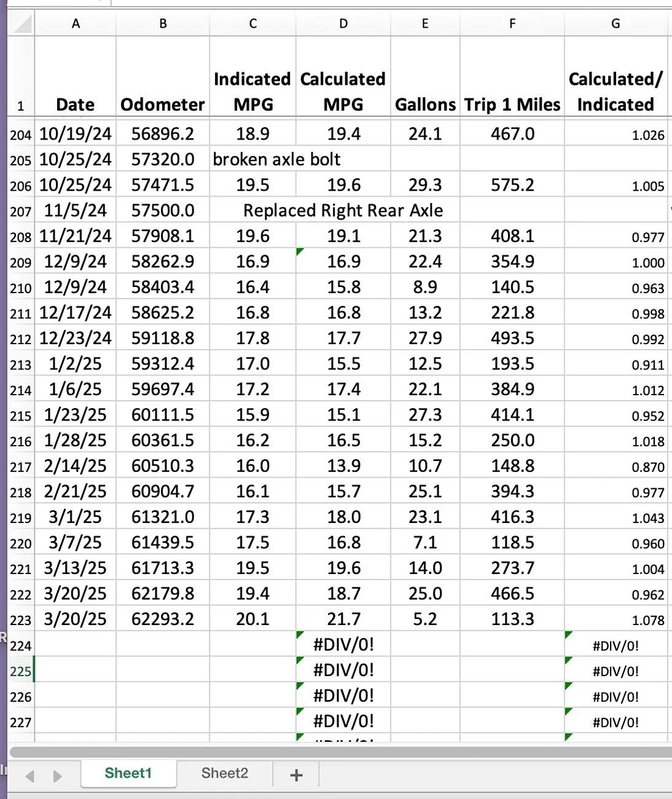
Task: Click the right sheet navigation arrow
Action: tap(58, 776)
